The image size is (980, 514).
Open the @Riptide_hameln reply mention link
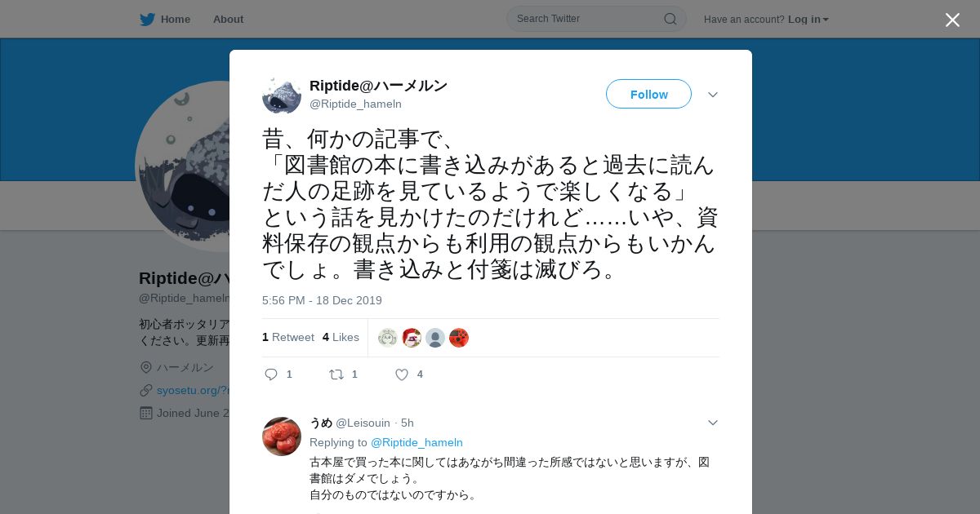tap(416, 442)
